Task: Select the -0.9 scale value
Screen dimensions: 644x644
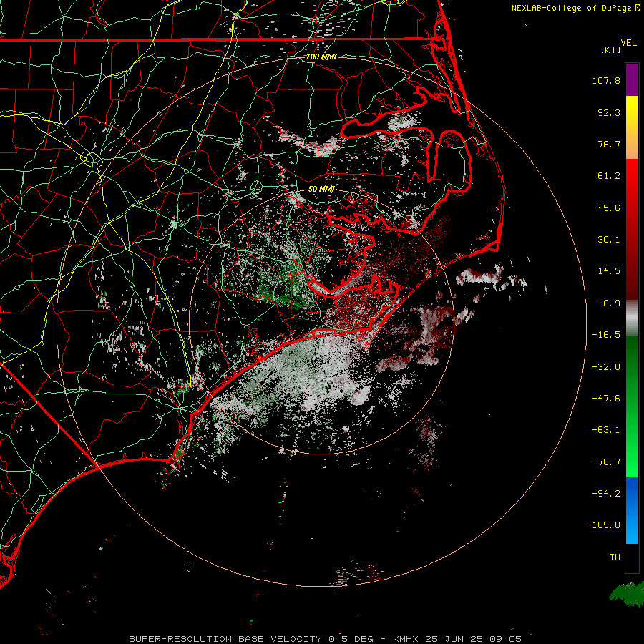Action: (x=609, y=303)
